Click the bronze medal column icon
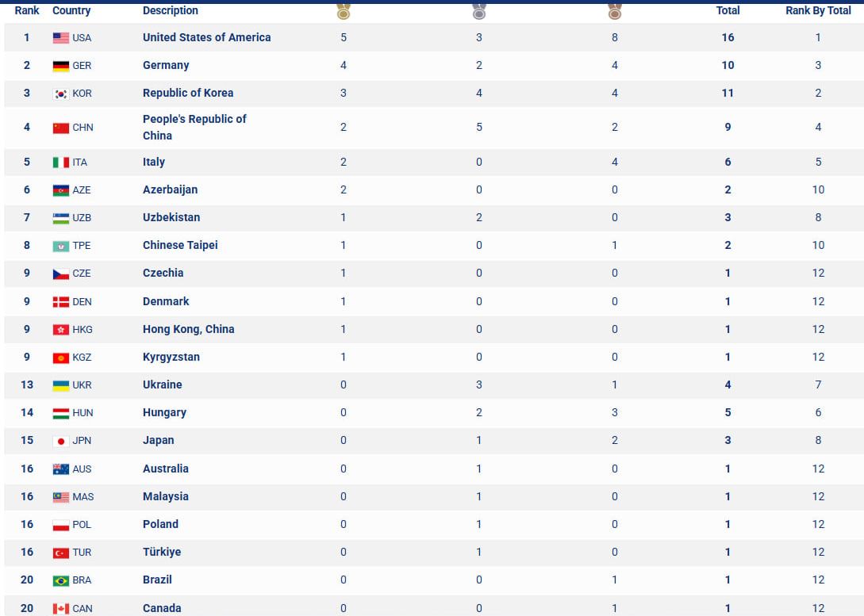The image size is (864, 616). click(614, 10)
